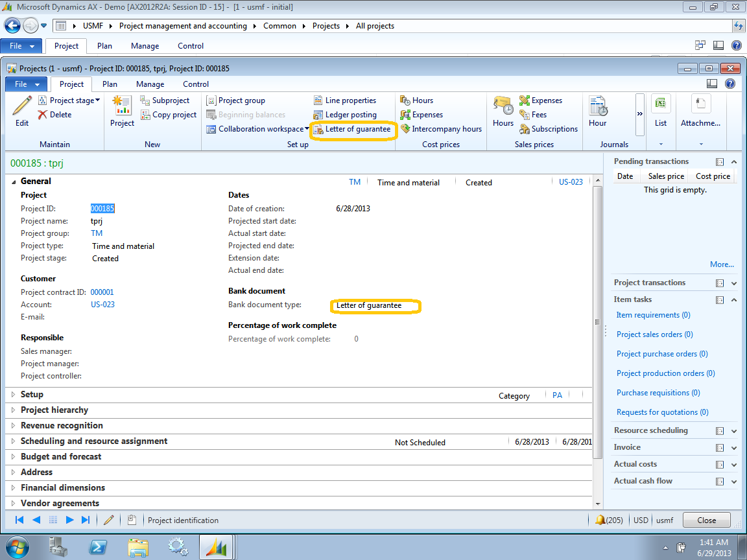Click the Edit pencil icon in ribbon
The image size is (747, 560).
(22, 106)
